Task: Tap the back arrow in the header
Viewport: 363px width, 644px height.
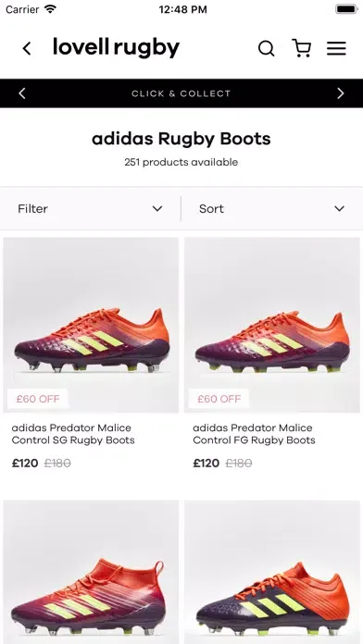Action: coord(27,48)
